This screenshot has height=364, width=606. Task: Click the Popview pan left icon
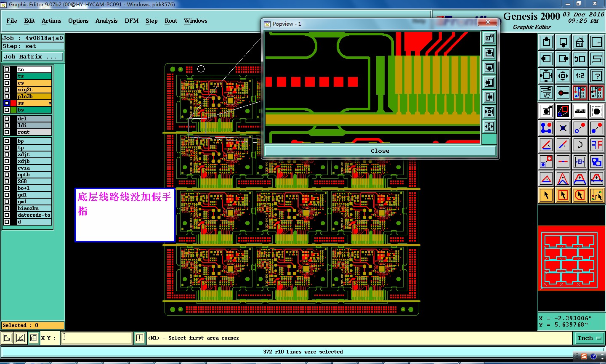[x=489, y=82]
